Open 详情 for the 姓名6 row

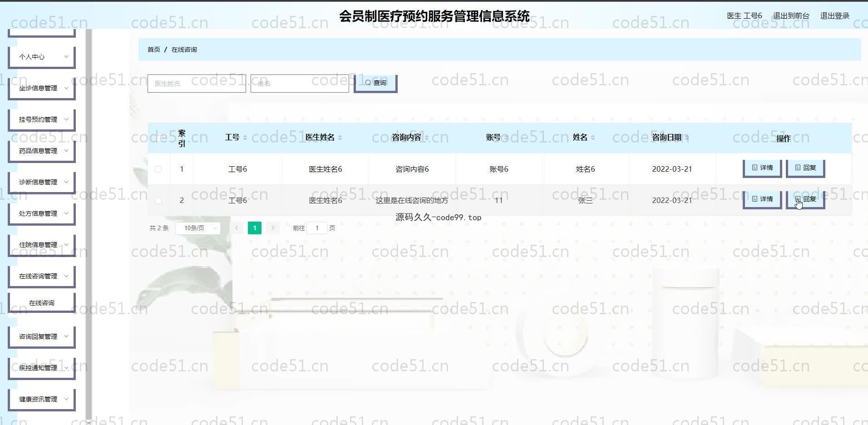click(x=762, y=168)
